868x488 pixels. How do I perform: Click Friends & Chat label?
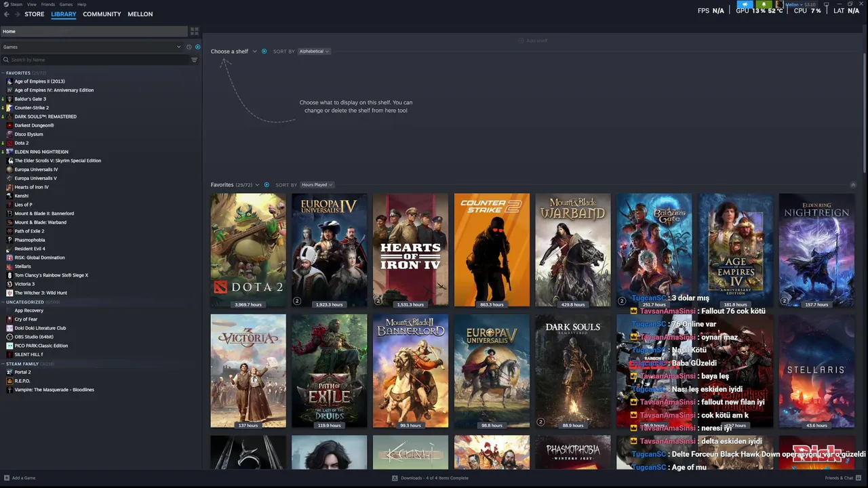pos(840,478)
